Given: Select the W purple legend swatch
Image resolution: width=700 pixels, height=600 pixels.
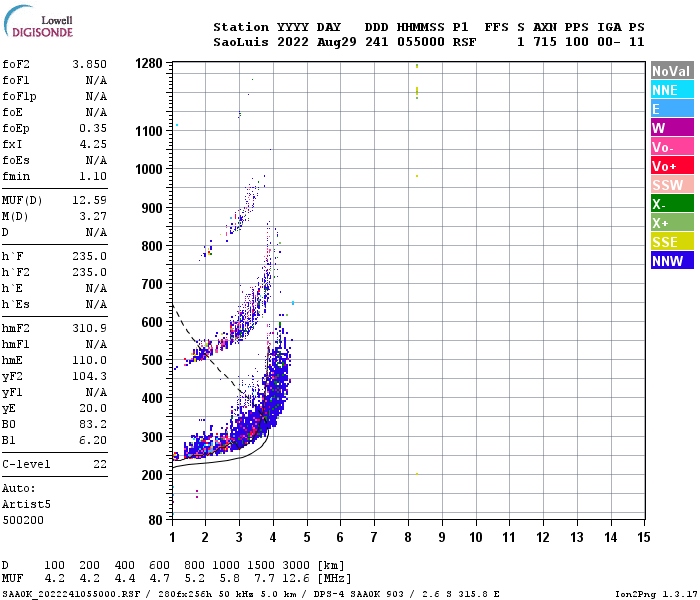Looking at the screenshot, I should tap(672, 128).
